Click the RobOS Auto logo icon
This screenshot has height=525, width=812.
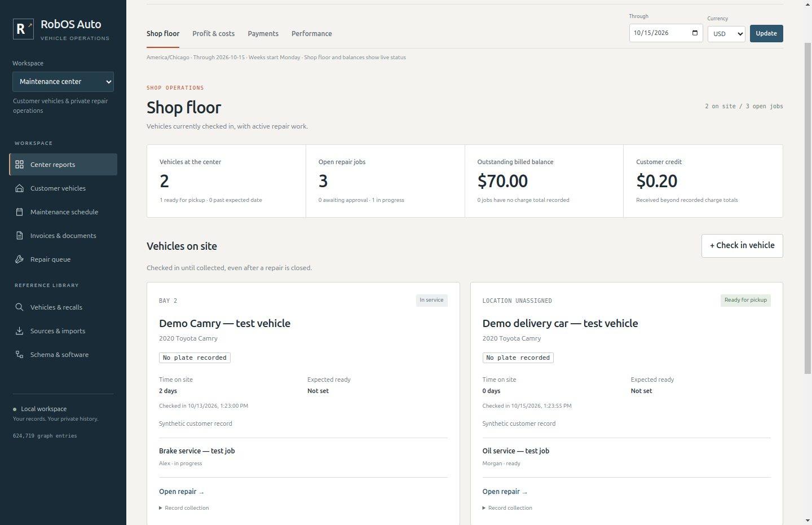pos(23,29)
